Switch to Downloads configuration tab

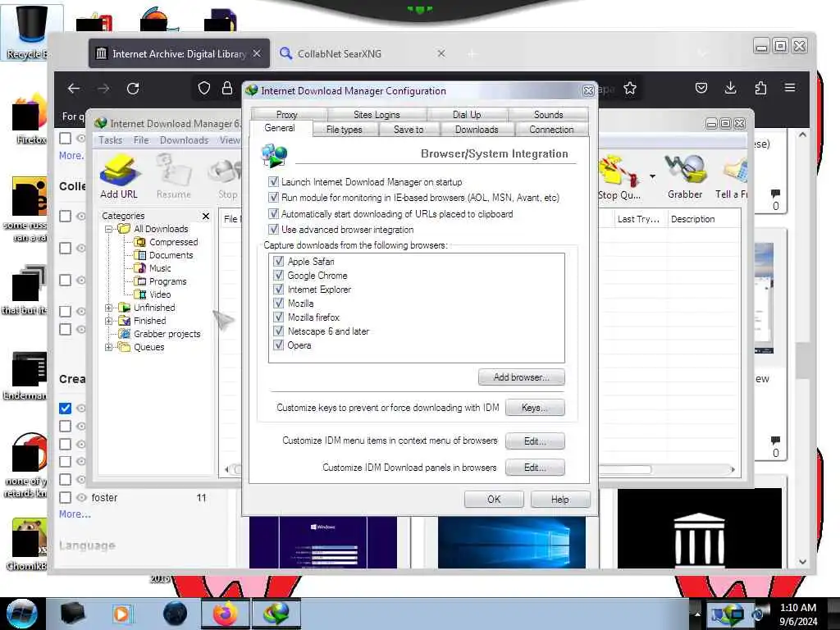click(x=477, y=130)
